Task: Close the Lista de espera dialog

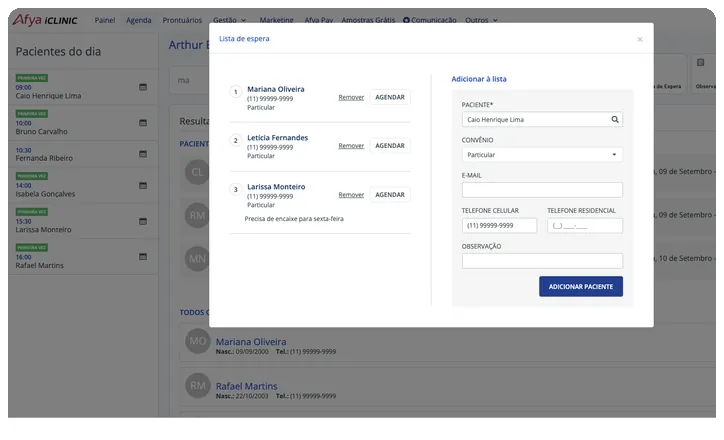Action: tap(640, 39)
